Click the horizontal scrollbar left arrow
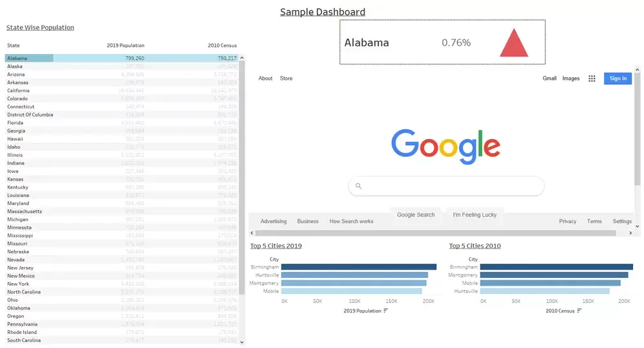The width and height of the screenshot is (644, 348). (252, 233)
